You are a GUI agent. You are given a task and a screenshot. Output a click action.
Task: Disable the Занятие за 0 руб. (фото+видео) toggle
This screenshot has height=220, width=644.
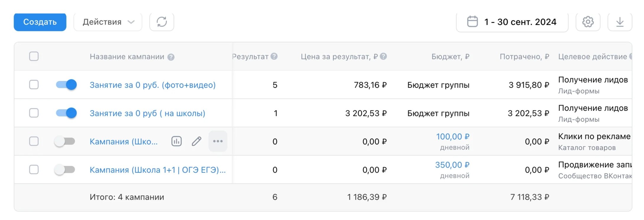tap(66, 85)
